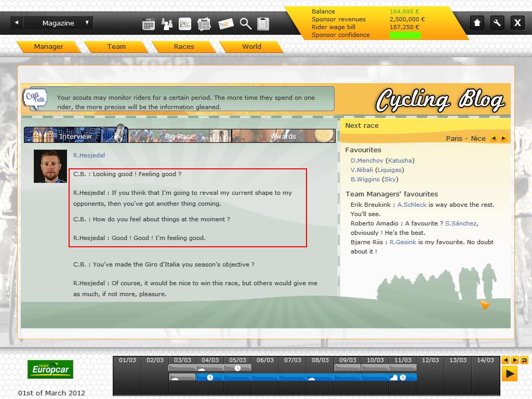Viewport: 532px width, 399px height.
Task: Go back with left arrow beside Magazine
Action: coord(17,23)
